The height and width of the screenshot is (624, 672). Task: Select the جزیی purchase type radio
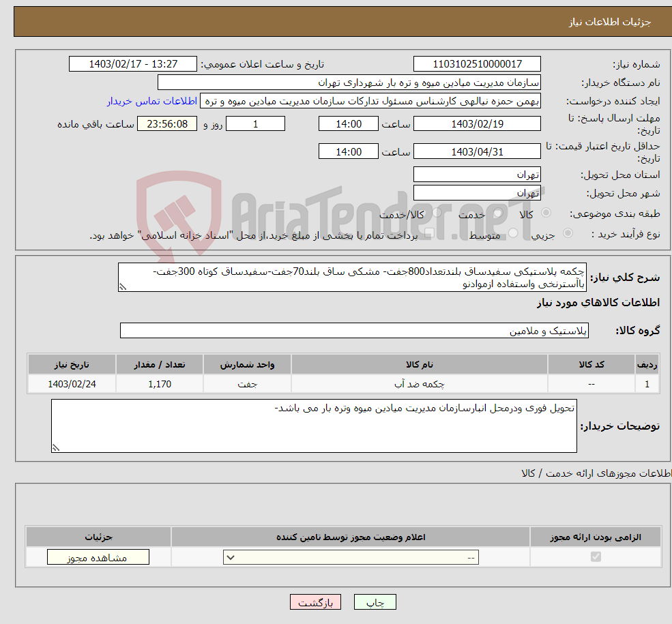(568, 233)
